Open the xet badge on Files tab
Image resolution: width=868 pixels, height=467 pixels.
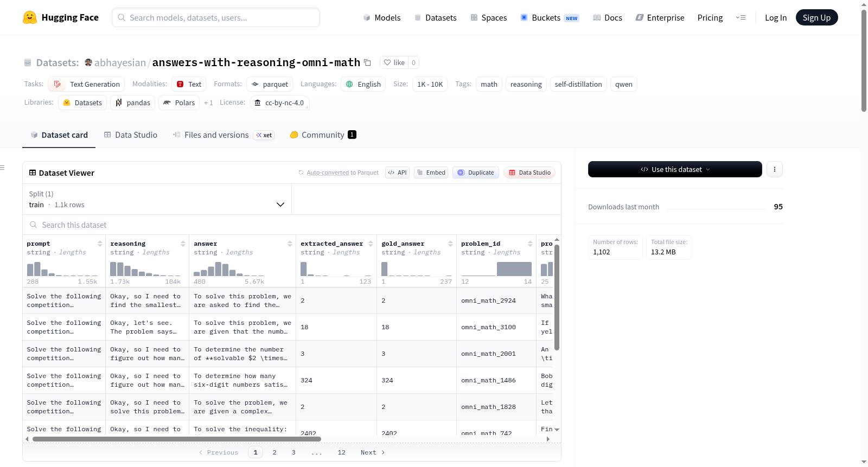(264, 135)
